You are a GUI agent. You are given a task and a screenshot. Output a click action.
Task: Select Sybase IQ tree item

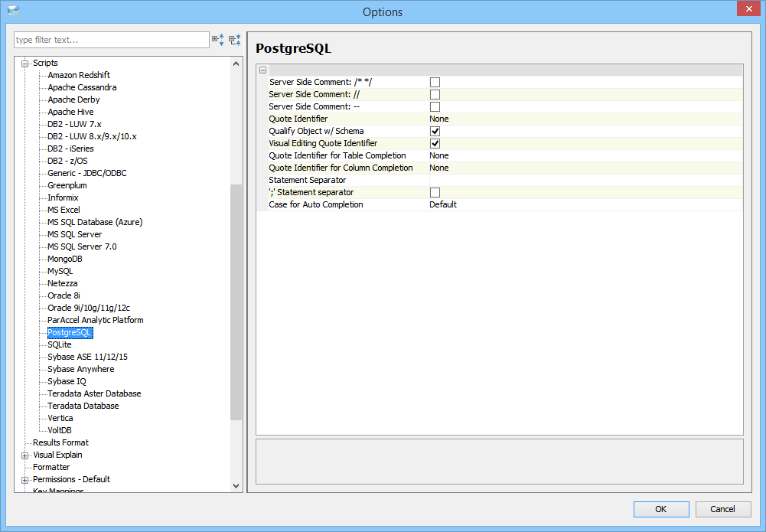coord(67,381)
